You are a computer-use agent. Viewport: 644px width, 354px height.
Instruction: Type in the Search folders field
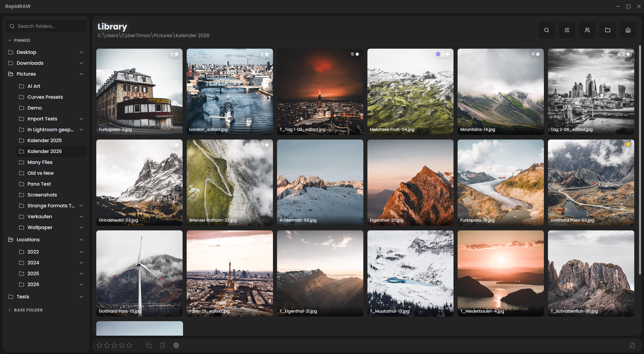coord(46,26)
